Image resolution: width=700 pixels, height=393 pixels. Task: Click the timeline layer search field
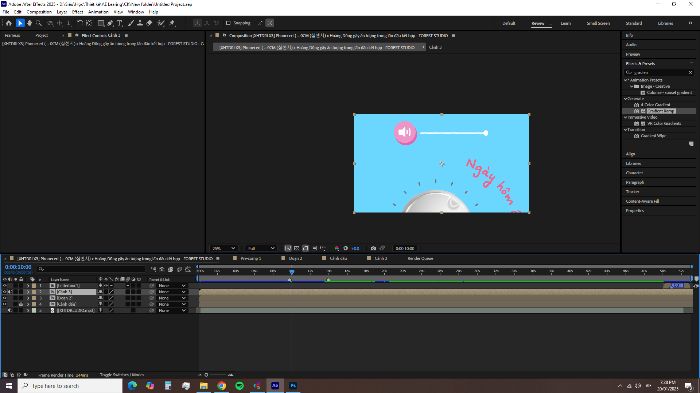[92, 269]
